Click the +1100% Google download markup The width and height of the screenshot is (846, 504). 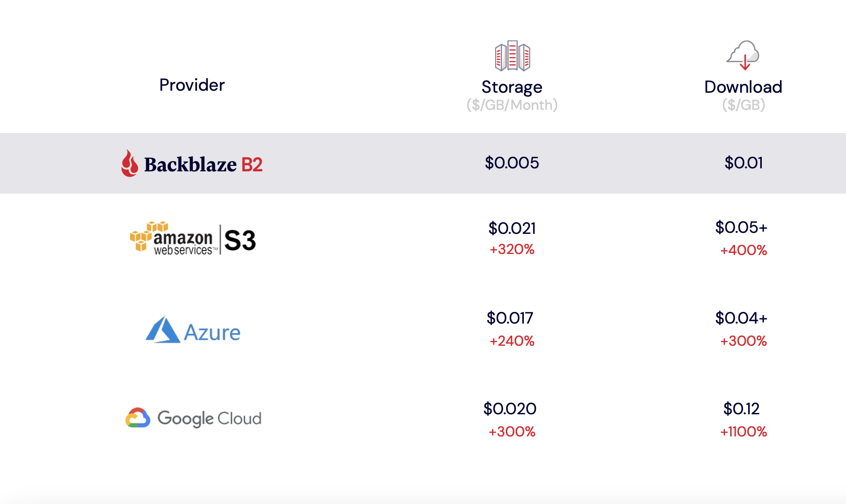[x=743, y=431]
